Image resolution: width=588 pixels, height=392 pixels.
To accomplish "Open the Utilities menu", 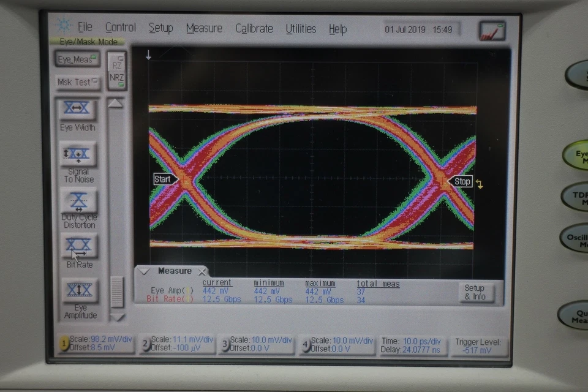I will click(x=301, y=29).
